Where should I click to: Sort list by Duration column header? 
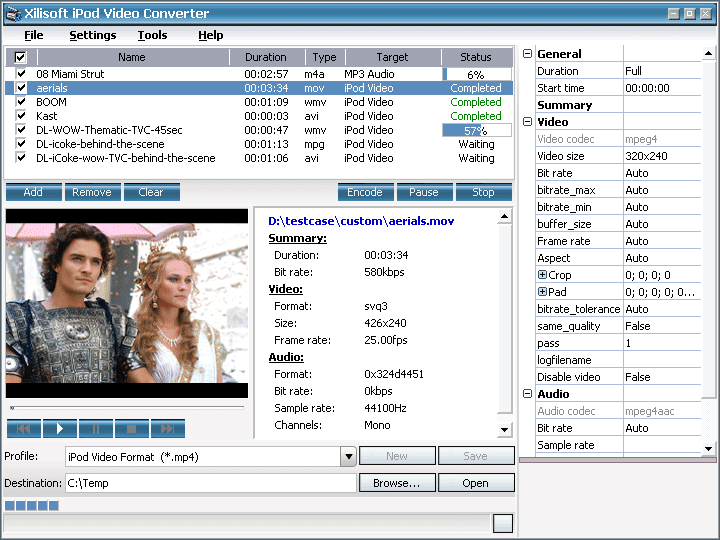267,57
